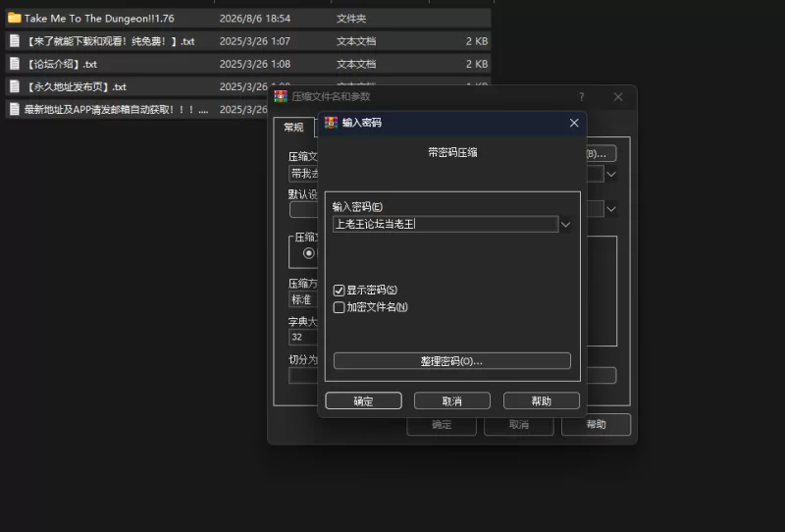The height and width of the screenshot is (532, 785).
Task: Confirm password with 确定 in 输入密码 dialog
Action: point(363,400)
